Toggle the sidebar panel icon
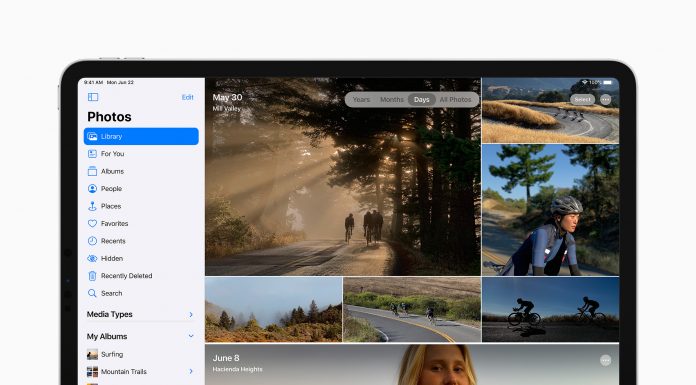This screenshot has height=385, width=696. coord(93,97)
